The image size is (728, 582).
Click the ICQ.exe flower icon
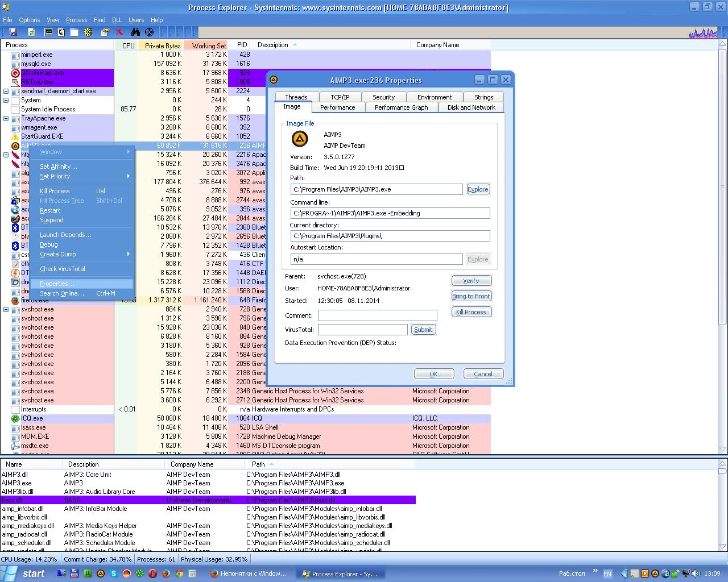(x=15, y=418)
